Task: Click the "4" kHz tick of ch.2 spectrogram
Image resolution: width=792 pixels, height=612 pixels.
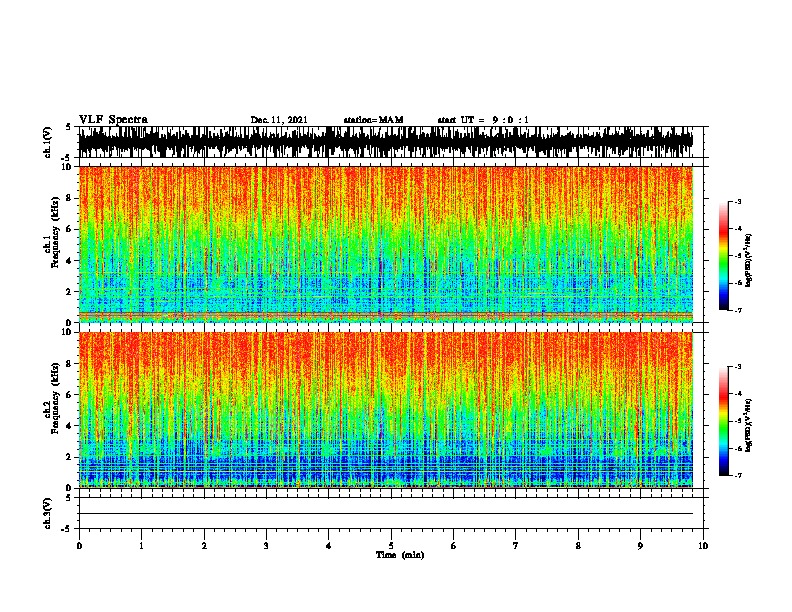Action: tap(70, 426)
